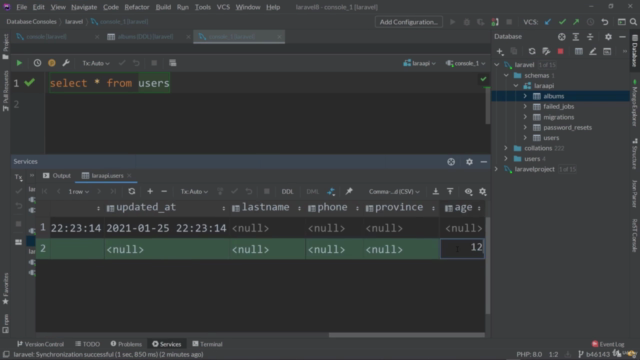This screenshot has height=360, width=640.
Task: Click age cell containing 12 in row 2
Action: [x=462, y=249]
